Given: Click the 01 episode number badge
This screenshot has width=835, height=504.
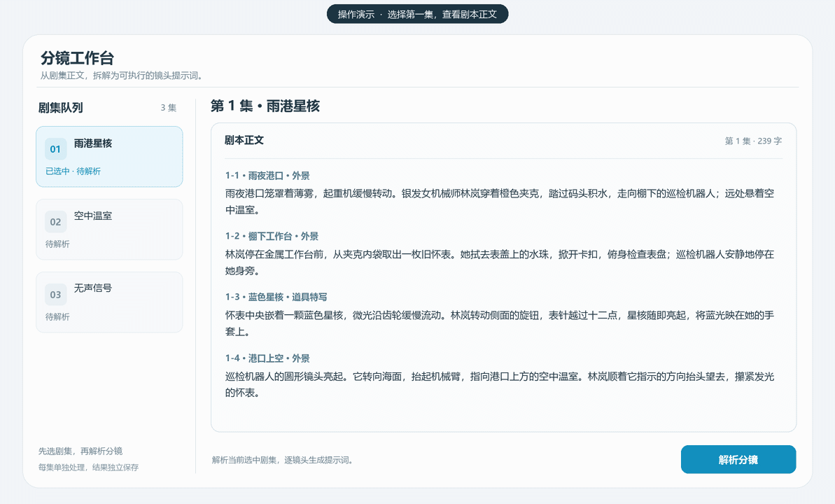Looking at the screenshot, I should pos(55,149).
